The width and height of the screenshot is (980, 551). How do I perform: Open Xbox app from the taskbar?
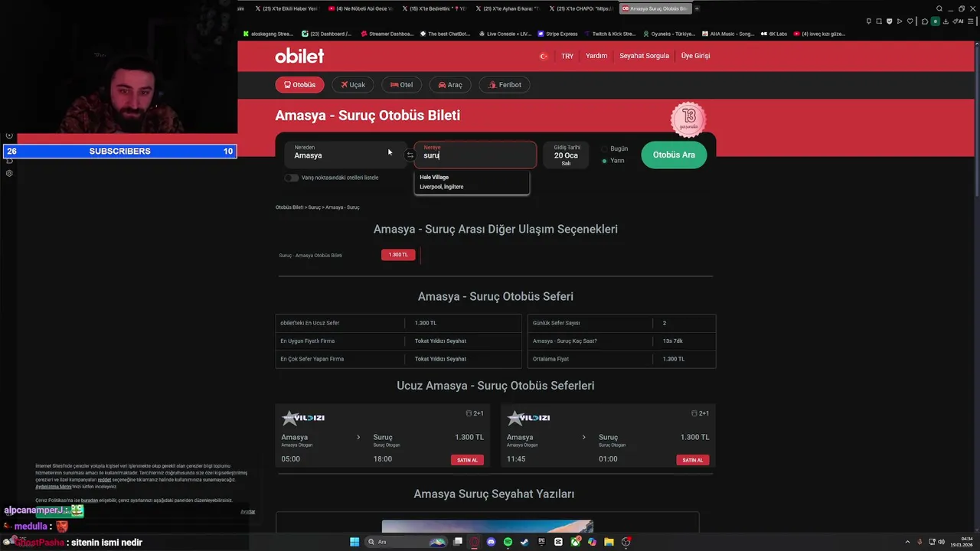(575, 542)
